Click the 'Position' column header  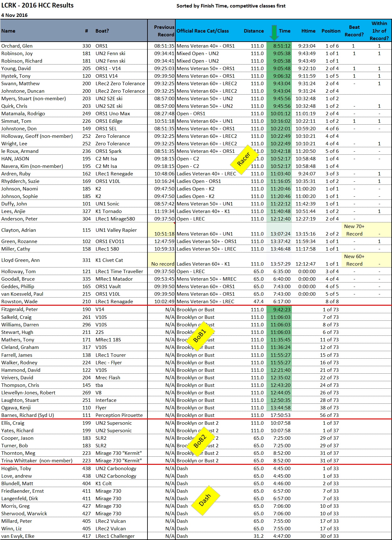coord(331,31)
